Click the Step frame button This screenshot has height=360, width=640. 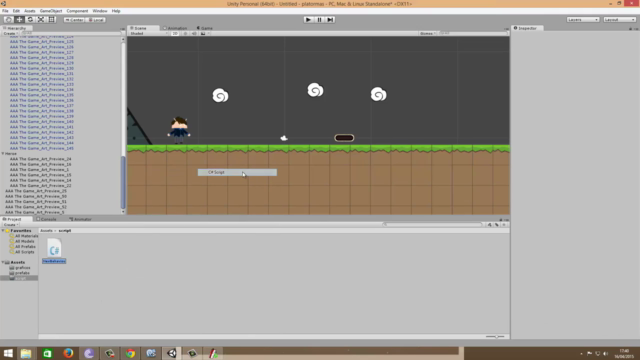(x=330, y=20)
